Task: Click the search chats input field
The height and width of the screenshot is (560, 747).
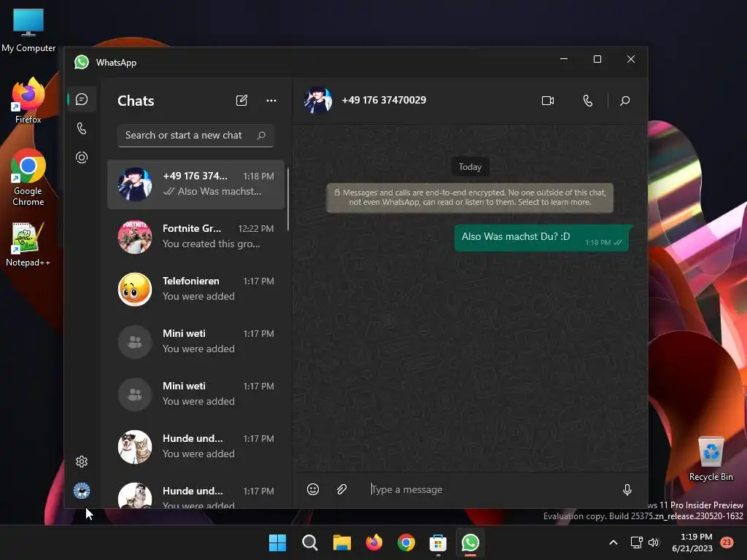Action: (x=196, y=135)
